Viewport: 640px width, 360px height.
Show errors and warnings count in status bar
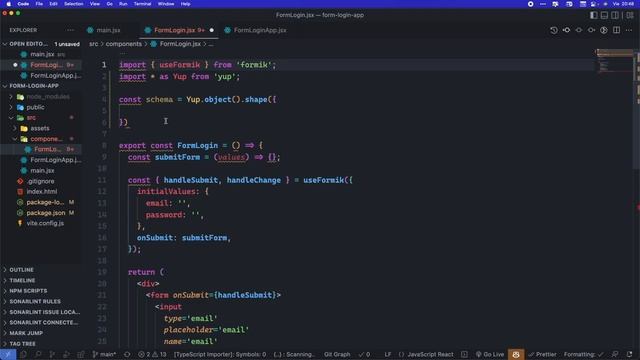click(x=152, y=354)
